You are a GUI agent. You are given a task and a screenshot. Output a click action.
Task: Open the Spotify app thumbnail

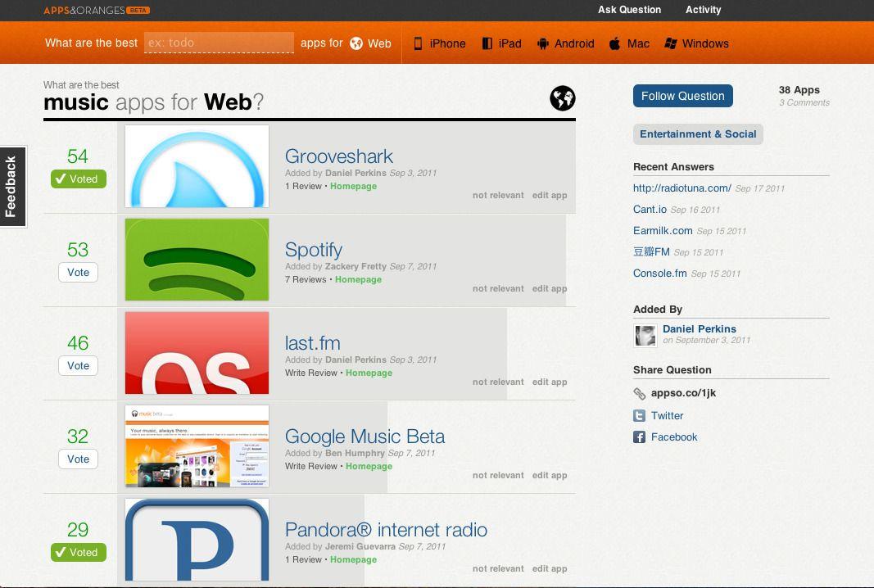(197, 260)
